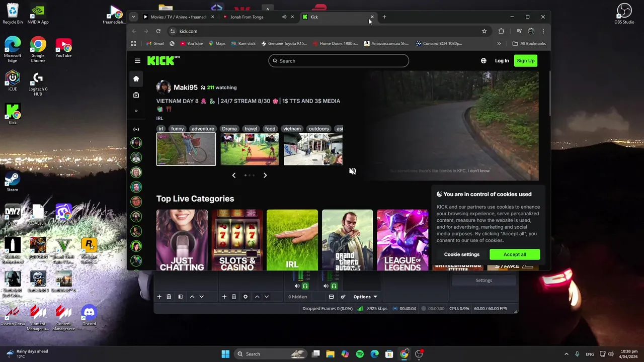Expand the system tray hidden icons chevron
This screenshot has width=644, height=362.
566,354
